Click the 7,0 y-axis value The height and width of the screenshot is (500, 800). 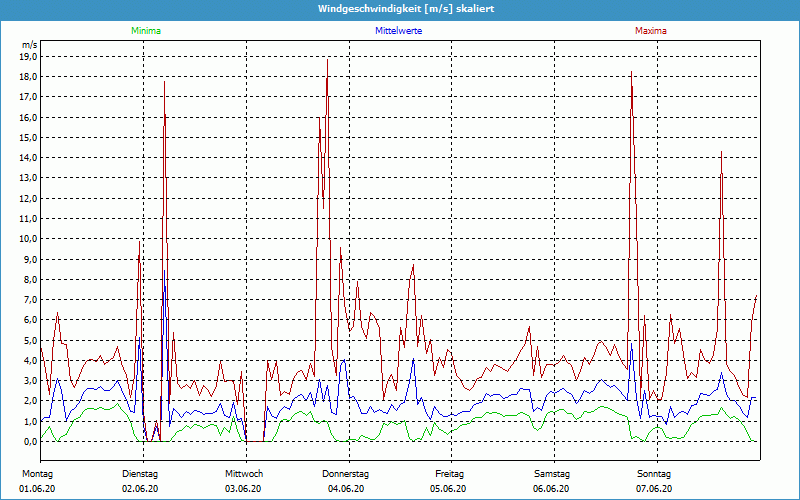click(30, 299)
